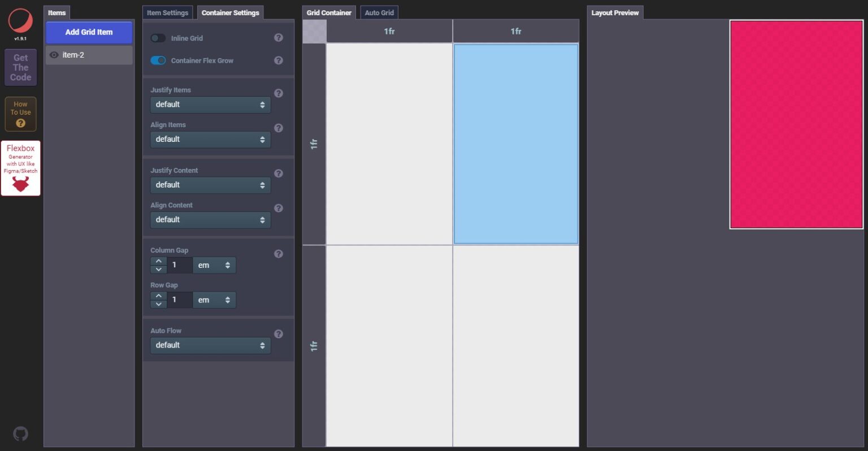
Task: Change the Column Gap unit from em
Action: click(214, 265)
